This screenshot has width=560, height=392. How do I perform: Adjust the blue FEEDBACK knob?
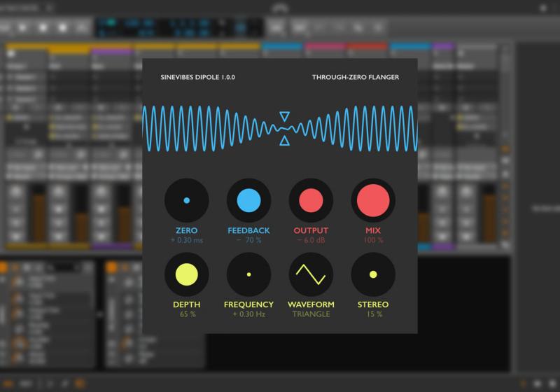pos(248,200)
